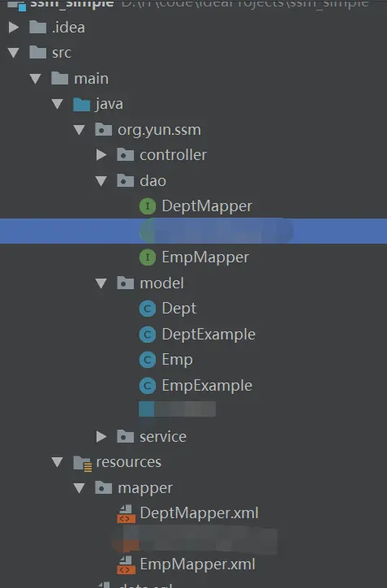Select the resources folder label
387x588 pixels.
(x=128, y=462)
